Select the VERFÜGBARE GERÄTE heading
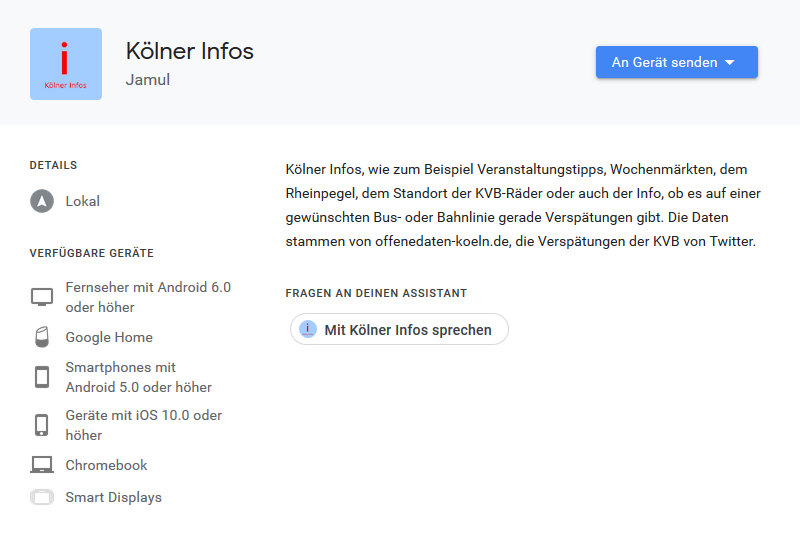Screen dimensions: 800x539 click(92, 253)
